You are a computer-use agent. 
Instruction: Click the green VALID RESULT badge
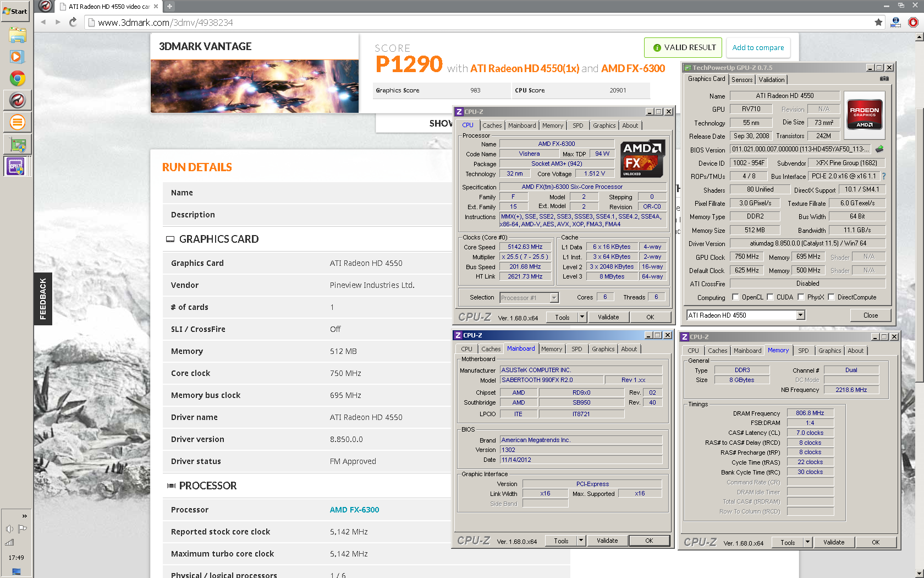[x=683, y=47]
